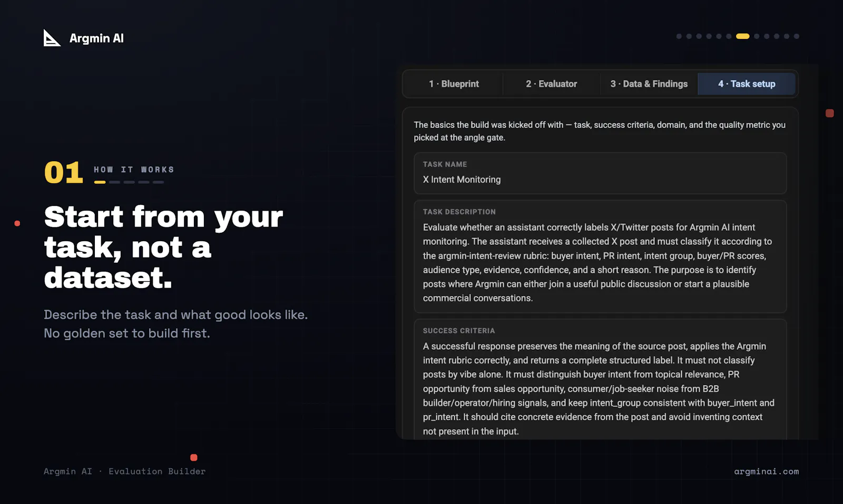
Task: Click the Argmin AI brand name in the header
Action: 96,38
